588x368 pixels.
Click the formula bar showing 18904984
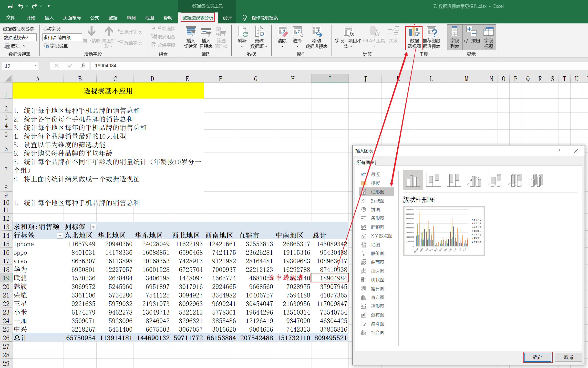coord(339,66)
